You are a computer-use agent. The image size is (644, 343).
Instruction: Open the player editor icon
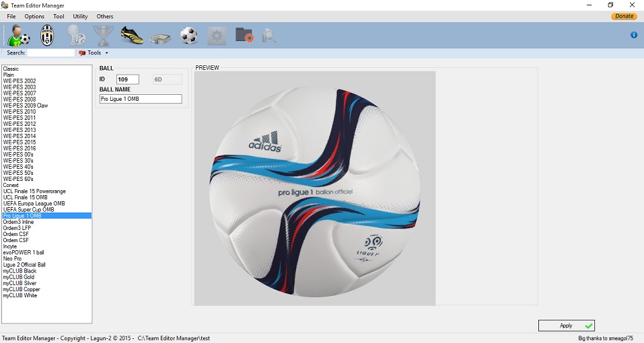point(19,35)
